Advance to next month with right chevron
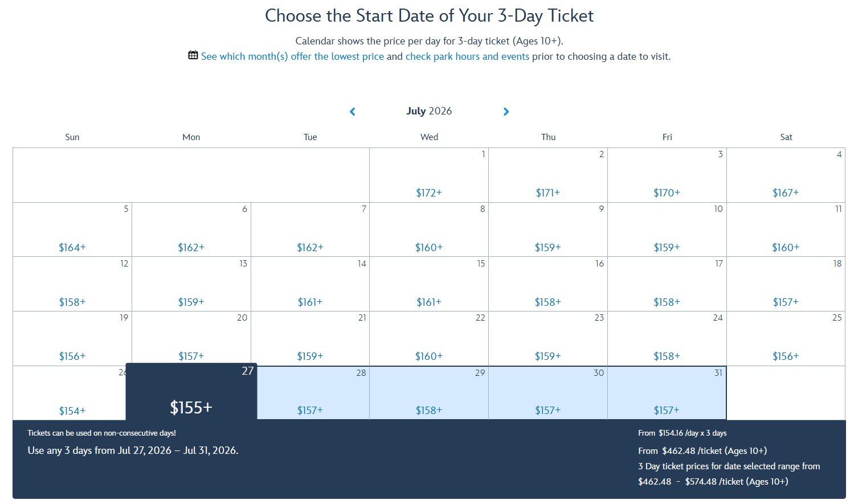The image size is (850, 504). click(x=506, y=112)
